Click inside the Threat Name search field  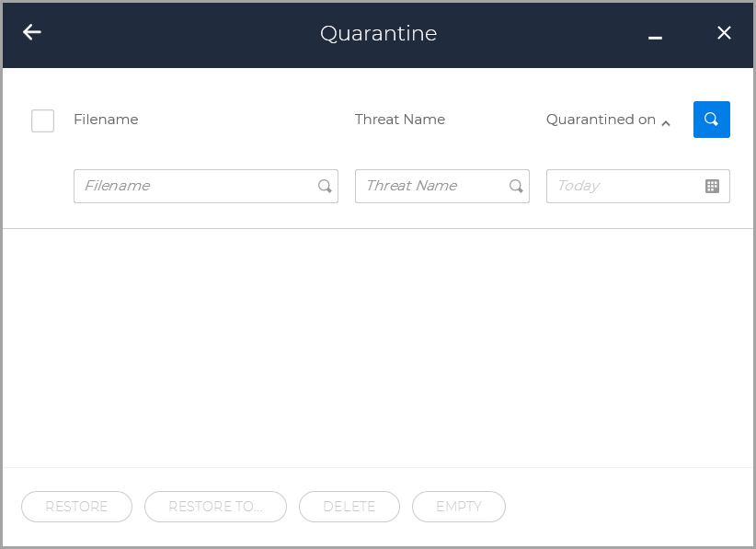tap(428, 186)
